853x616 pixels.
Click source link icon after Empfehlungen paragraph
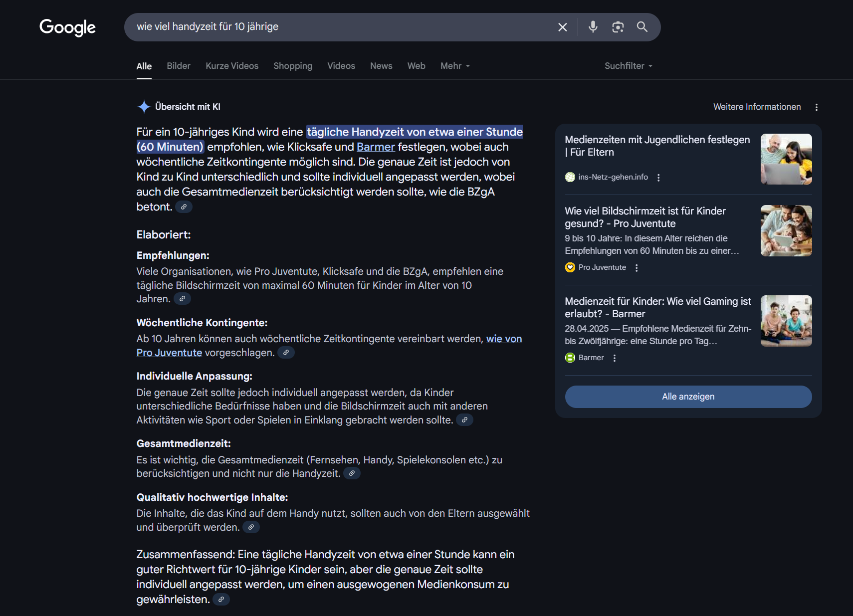coord(182,299)
